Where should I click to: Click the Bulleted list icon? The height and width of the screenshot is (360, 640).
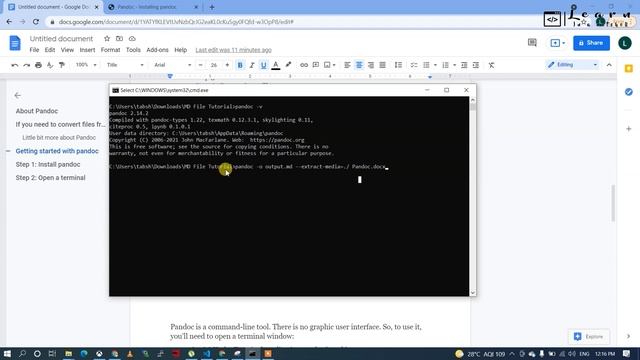point(427,65)
